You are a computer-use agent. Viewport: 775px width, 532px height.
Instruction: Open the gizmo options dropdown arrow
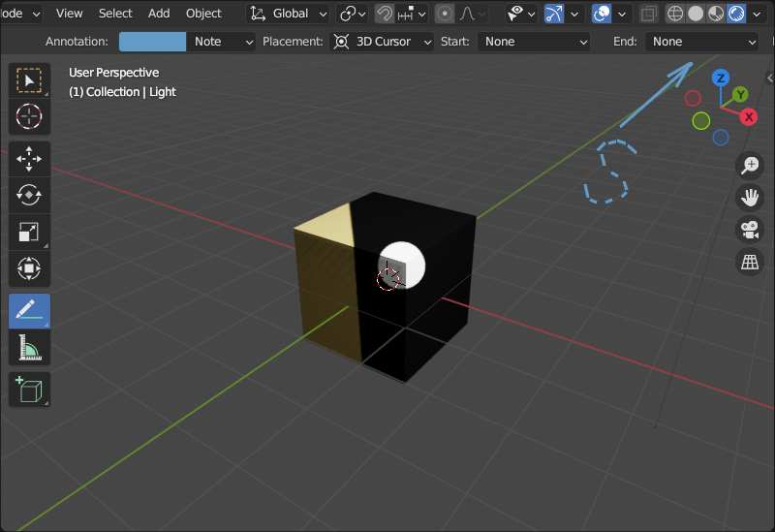[574, 14]
